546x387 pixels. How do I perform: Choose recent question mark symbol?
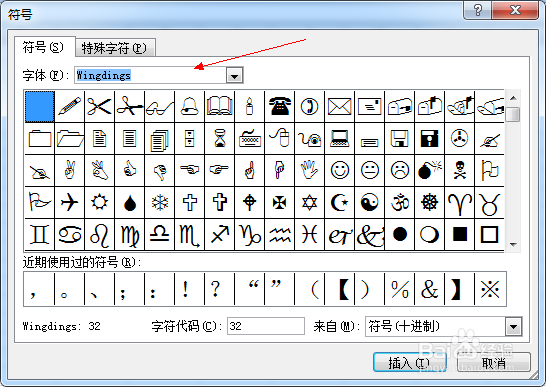219,289
